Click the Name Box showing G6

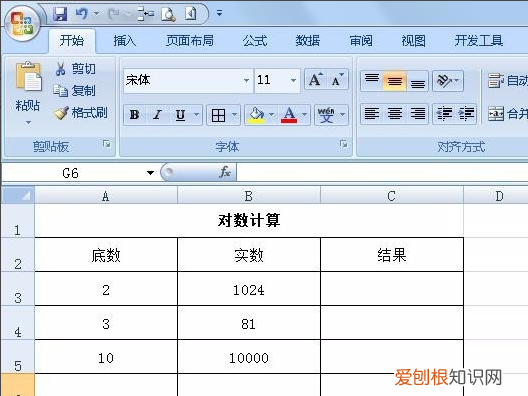click(71, 173)
